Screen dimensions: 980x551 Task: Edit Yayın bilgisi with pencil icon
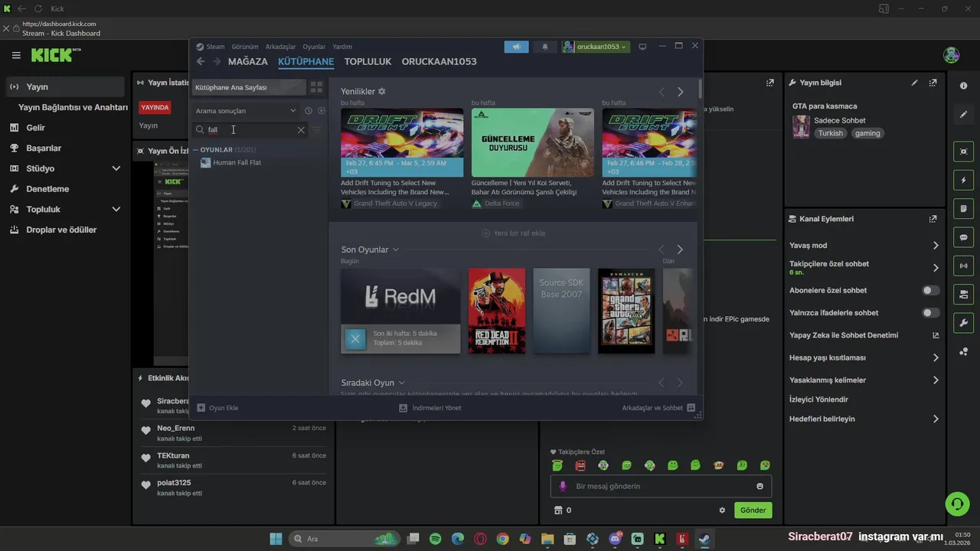point(914,83)
